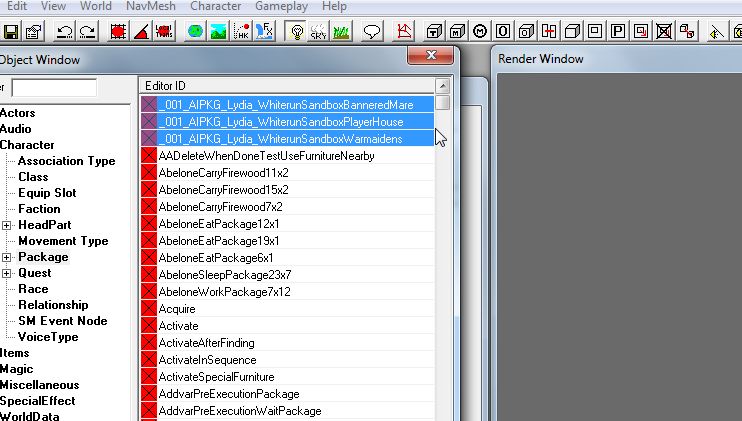The width and height of the screenshot is (742, 421).
Task: Click the plain empty cube icon
Action: 572,32
